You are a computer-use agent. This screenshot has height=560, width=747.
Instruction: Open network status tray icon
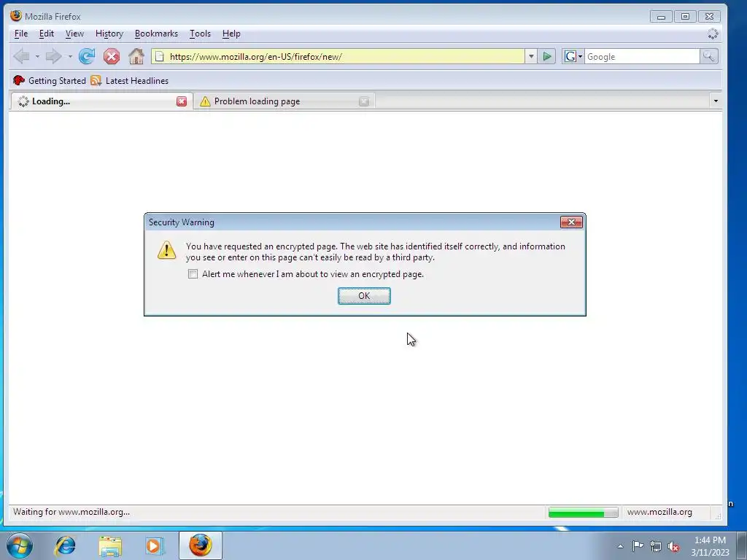pyautogui.click(x=656, y=546)
